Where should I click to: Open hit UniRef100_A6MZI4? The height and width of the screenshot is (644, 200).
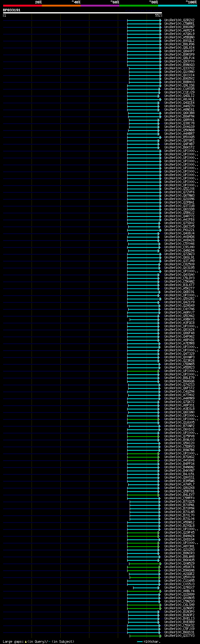[x=179, y=30]
